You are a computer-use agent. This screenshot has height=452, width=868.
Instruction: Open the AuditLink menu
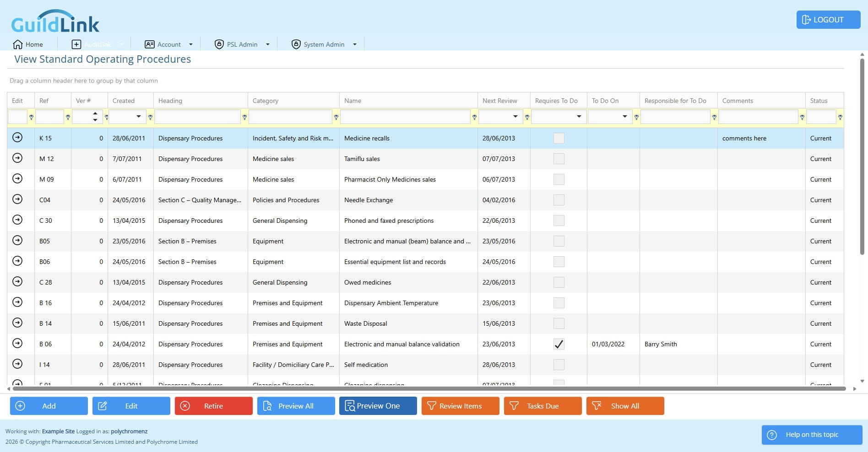click(98, 44)
